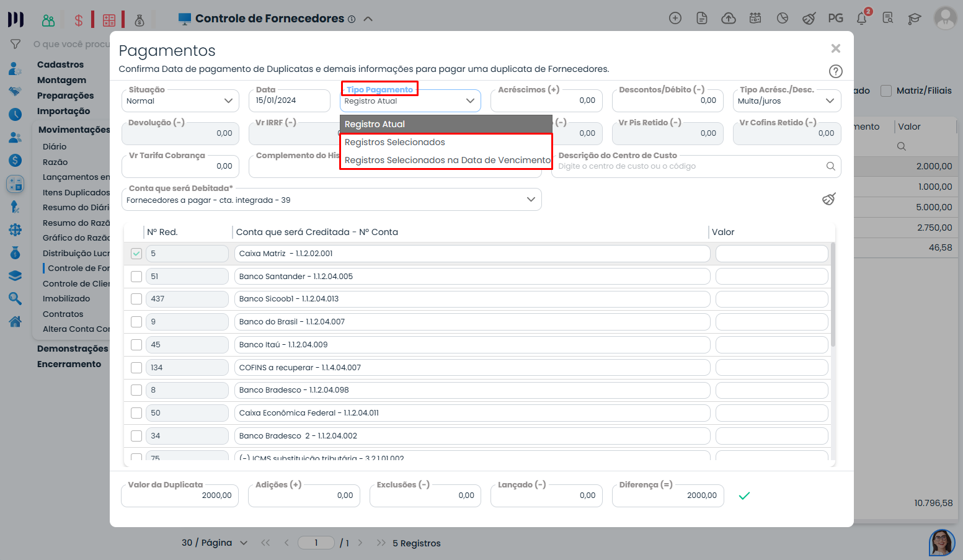Select Registros Selecionados option

click(394, 142)
